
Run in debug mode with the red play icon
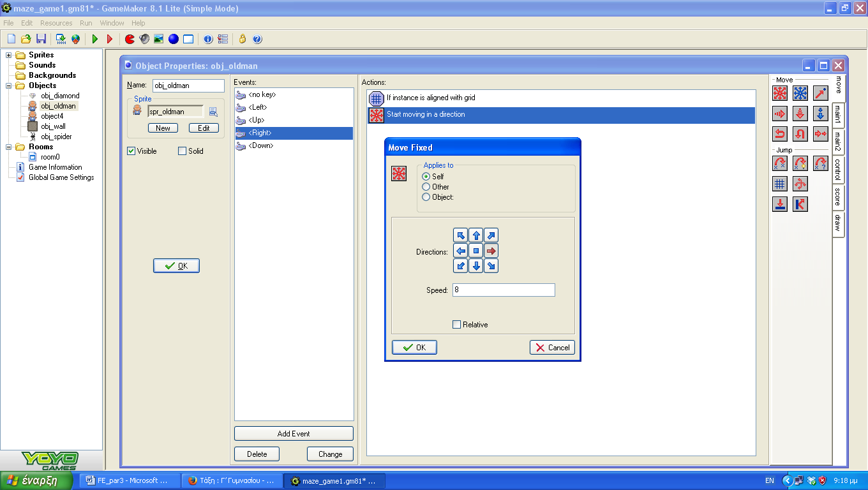tap(110, 39)
